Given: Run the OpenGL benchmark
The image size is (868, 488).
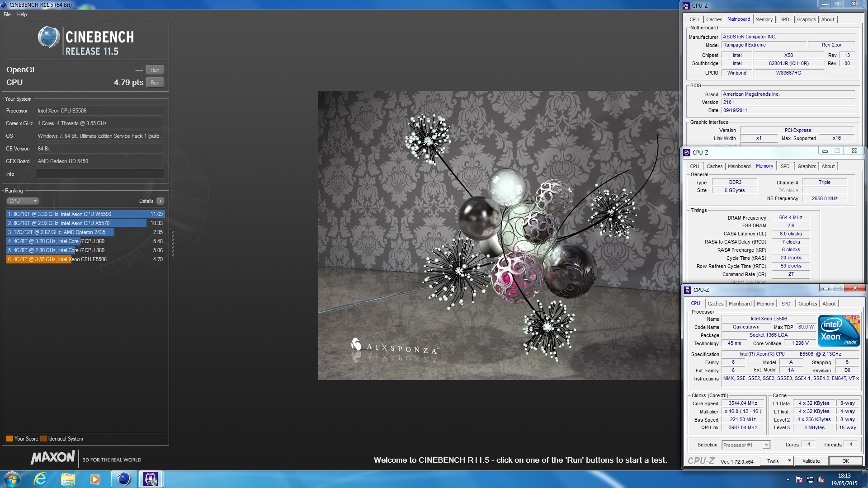Looking at the screenshot, I should click(155, 70).
